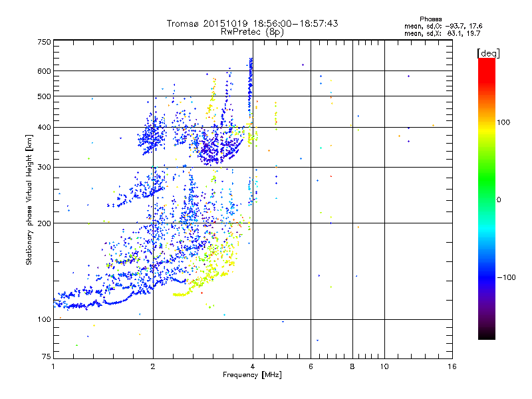
Task: Select the 'RwPretec (8p)' subtitle text
Action: click(252, 32)
